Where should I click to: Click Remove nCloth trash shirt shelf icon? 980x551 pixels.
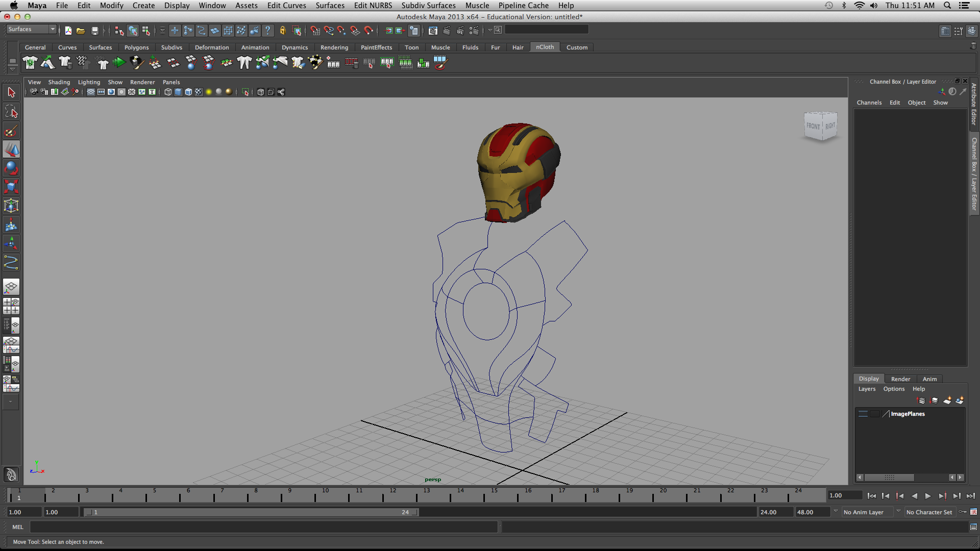[x=65, y=63]
